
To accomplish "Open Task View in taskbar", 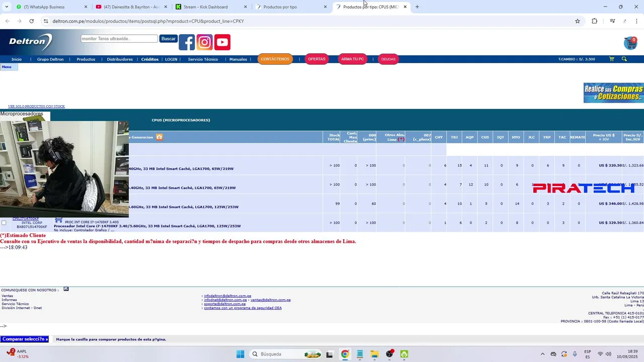I will tap(330, 354).
